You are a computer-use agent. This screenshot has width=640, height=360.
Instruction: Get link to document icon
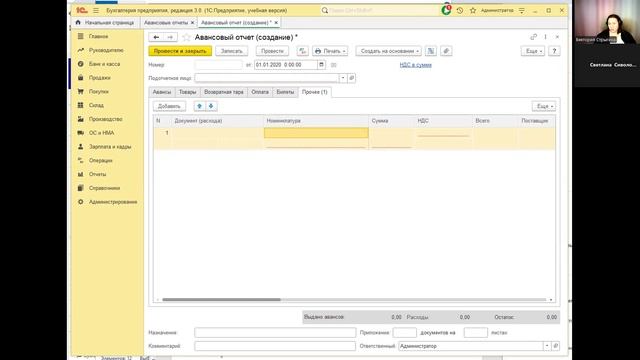click(533, 37)
